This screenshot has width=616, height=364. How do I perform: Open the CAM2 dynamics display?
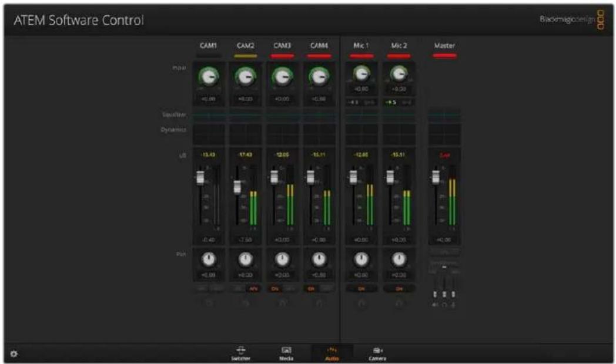(246, 134)
